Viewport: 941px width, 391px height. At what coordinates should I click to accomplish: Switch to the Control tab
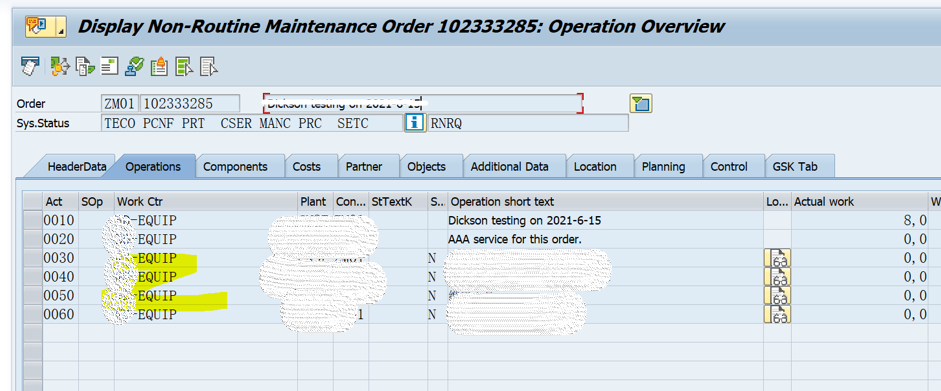point(729,167)
